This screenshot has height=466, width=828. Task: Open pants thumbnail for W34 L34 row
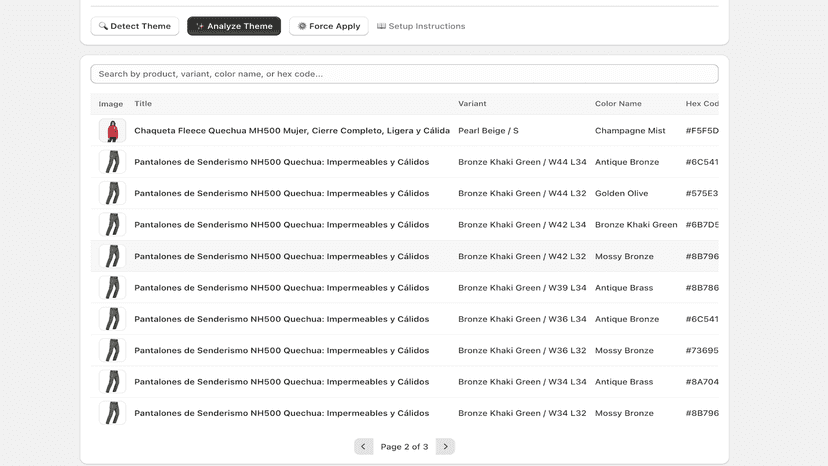112,381
